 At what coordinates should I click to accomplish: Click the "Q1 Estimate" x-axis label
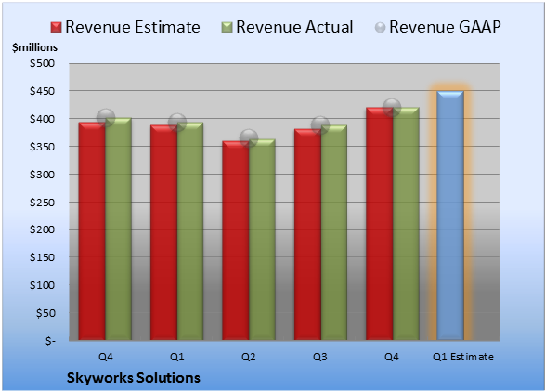[463, 357]
